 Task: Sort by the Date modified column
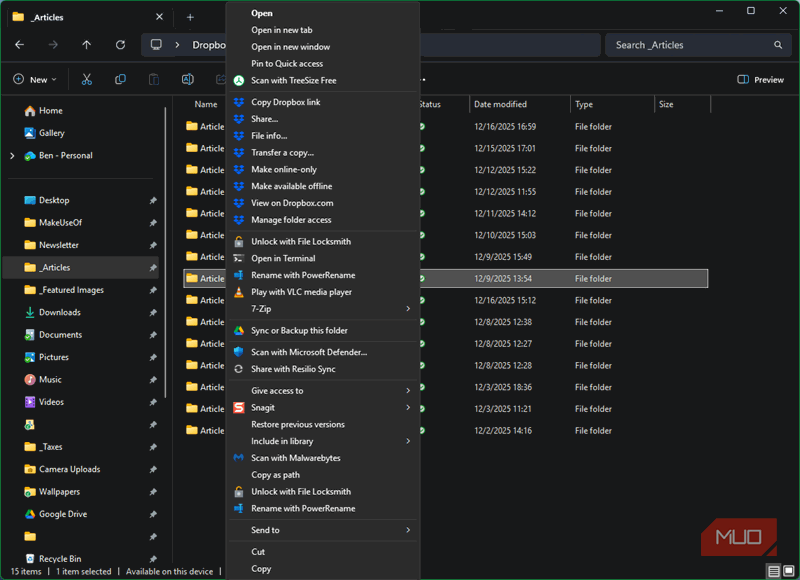[519, 104]
